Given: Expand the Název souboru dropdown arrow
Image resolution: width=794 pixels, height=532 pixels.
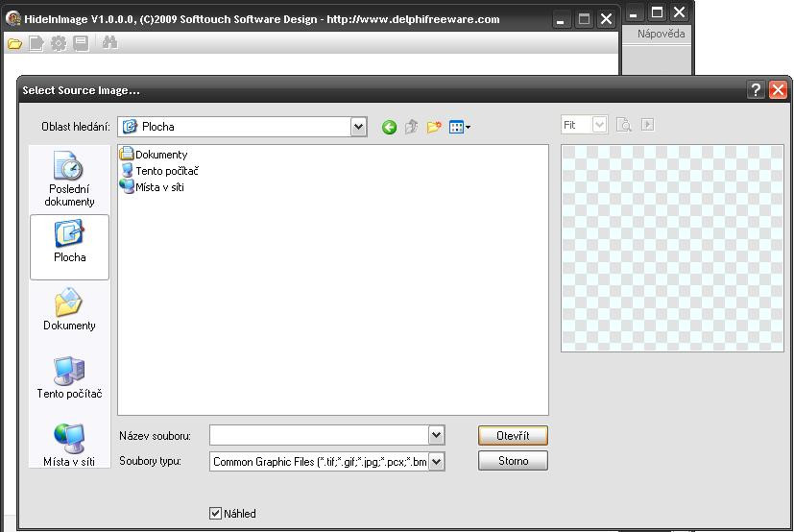Looking at the screenshot, I should [437, 435].
